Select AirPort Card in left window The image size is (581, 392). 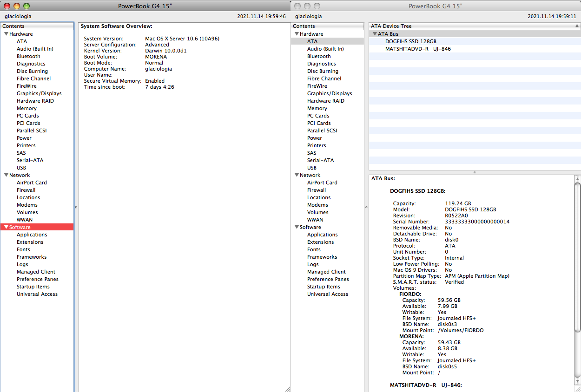[x=32, y=183]
